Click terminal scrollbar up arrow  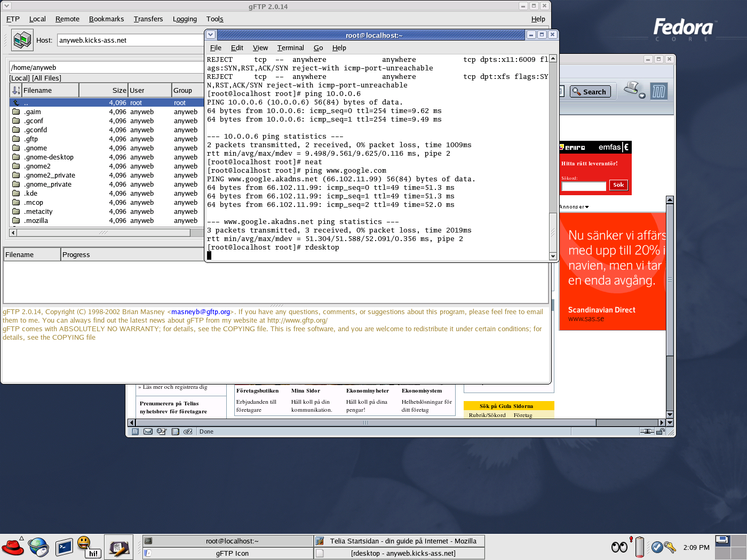(553, 59)
